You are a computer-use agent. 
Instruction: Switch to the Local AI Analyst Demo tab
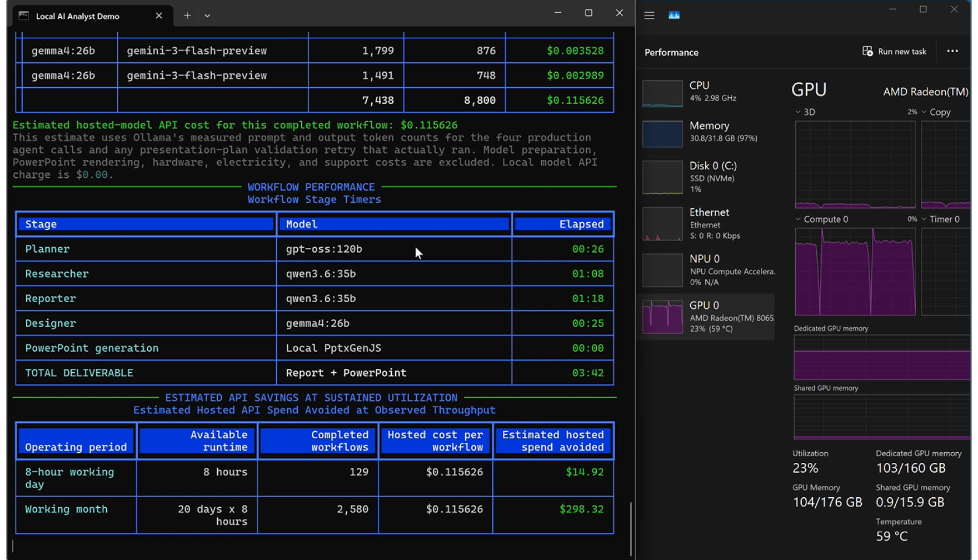92,16
